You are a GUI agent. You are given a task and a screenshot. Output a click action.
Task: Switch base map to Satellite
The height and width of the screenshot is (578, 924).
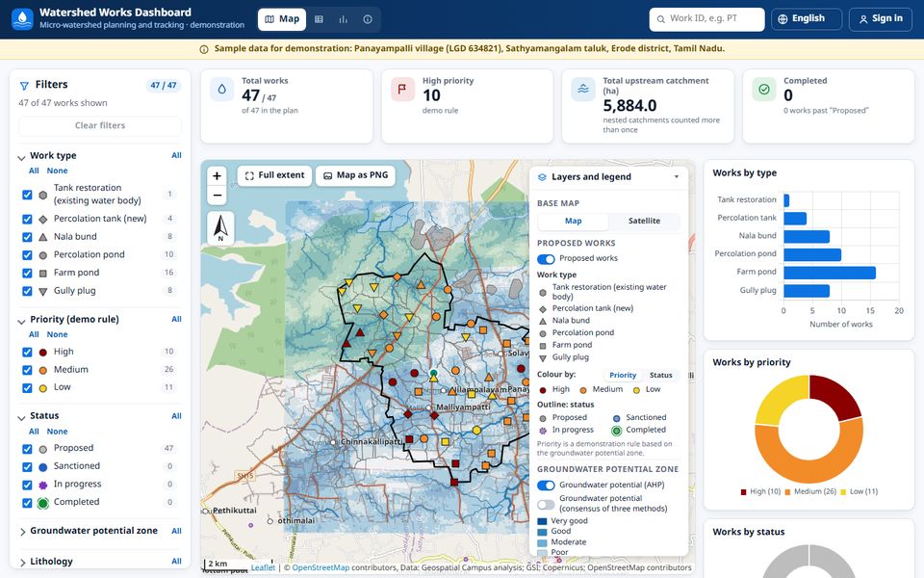(644, 222)
